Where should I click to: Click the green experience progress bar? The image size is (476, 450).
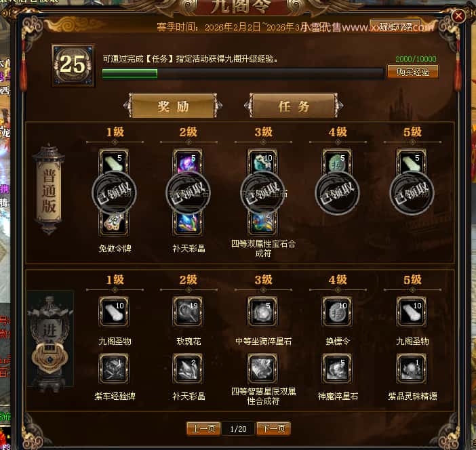(x=243, y=74)
